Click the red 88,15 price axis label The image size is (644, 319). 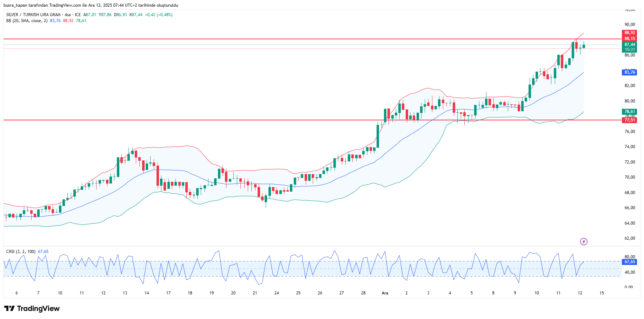(x=630, y=39)
